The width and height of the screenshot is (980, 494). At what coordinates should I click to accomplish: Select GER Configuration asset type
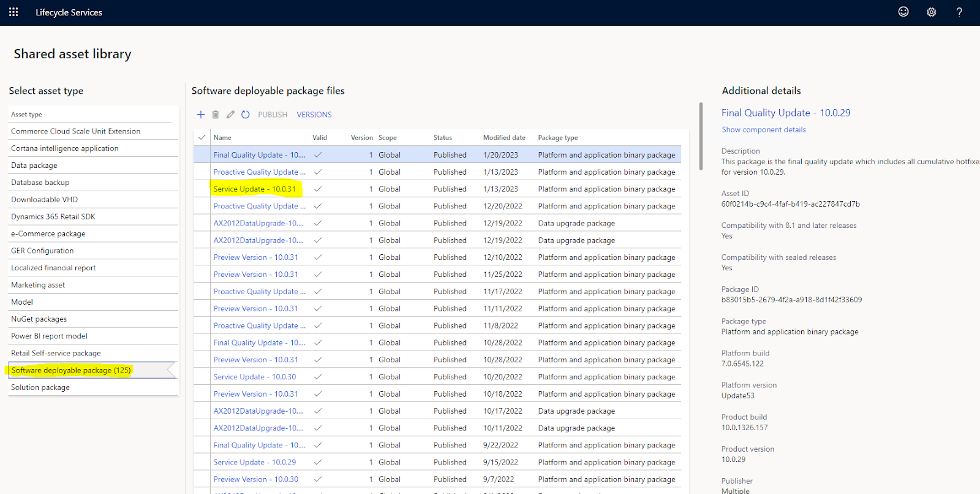pos(94,251)
